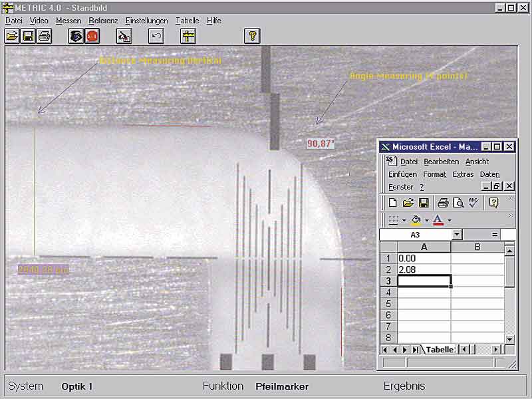Click the printer icon in METRIC toolbar
This screenshot has width=532, height=399.
pyautogui.click(x=44, y=36)
